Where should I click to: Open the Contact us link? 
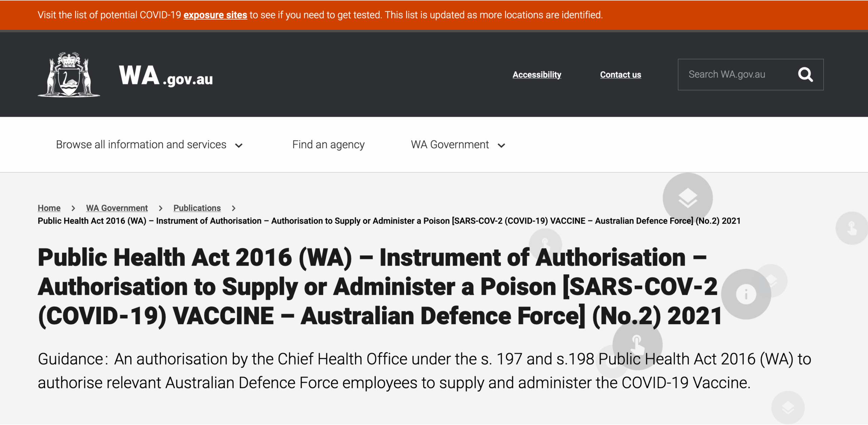click(x=620, y=75)
